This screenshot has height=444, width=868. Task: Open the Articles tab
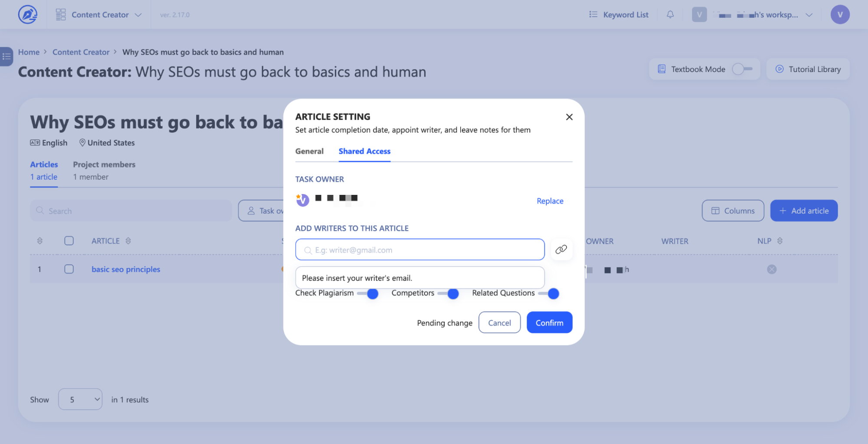44,171
